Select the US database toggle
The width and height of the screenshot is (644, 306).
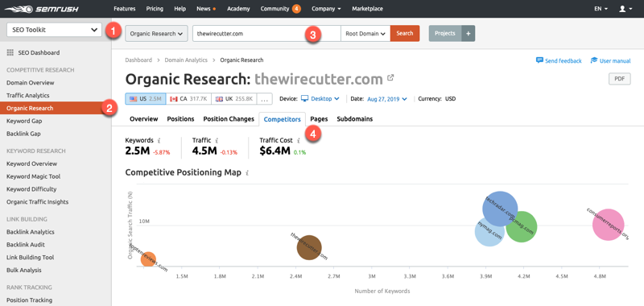point(146,99)
